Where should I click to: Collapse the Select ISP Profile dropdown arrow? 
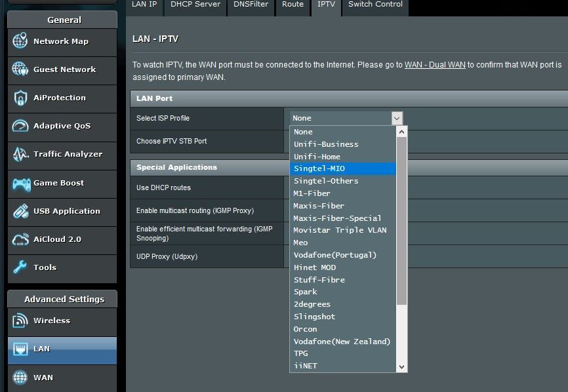click(x=396, y=118)
